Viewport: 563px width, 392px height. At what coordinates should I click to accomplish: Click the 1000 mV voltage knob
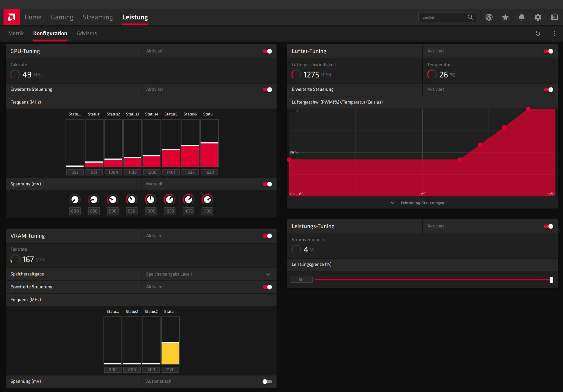tap(151, 199)
